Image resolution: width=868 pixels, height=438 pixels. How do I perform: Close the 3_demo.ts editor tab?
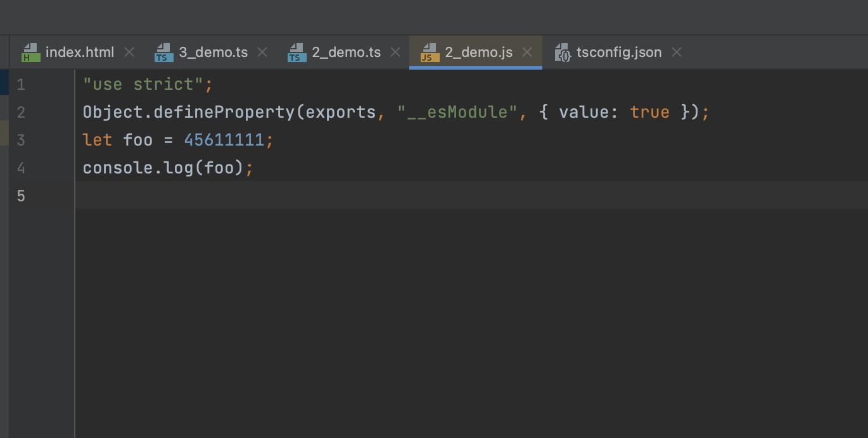[x=262, y=53]
